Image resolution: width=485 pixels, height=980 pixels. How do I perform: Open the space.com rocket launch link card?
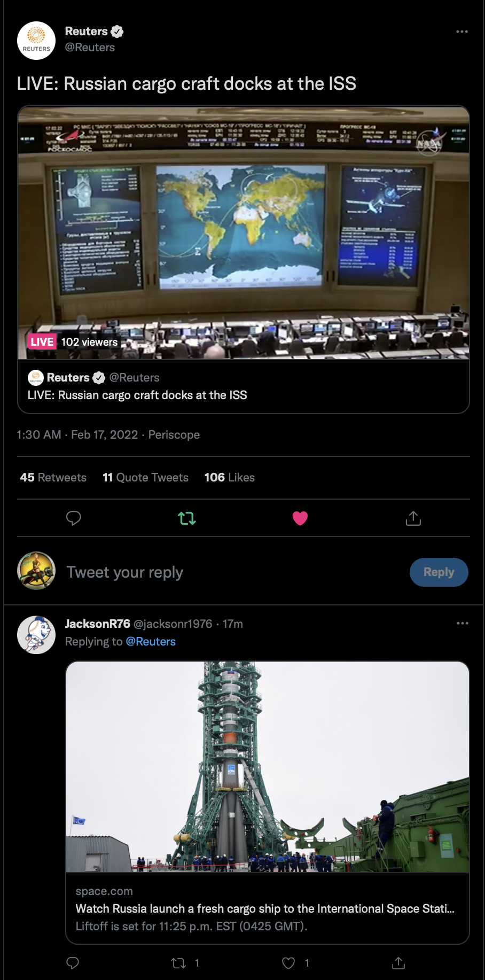268,803
